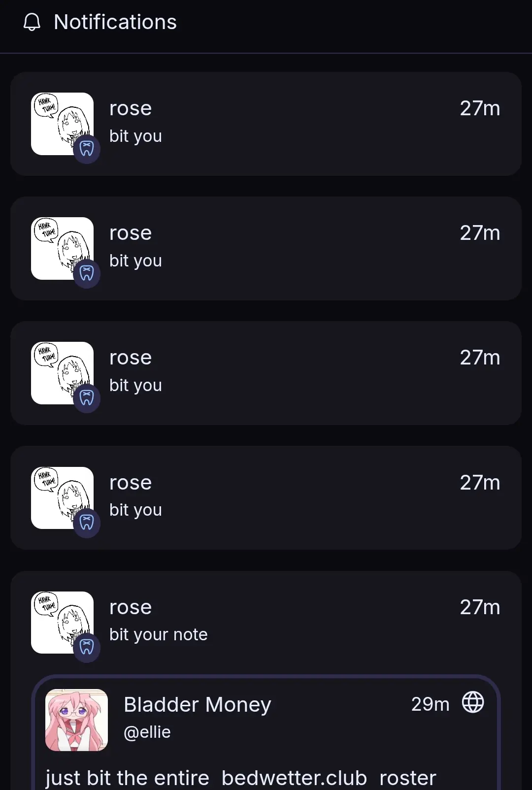Open rose's avatar in the first notification
The width and height of the screenshot is (532, 790).
[59, 121]
